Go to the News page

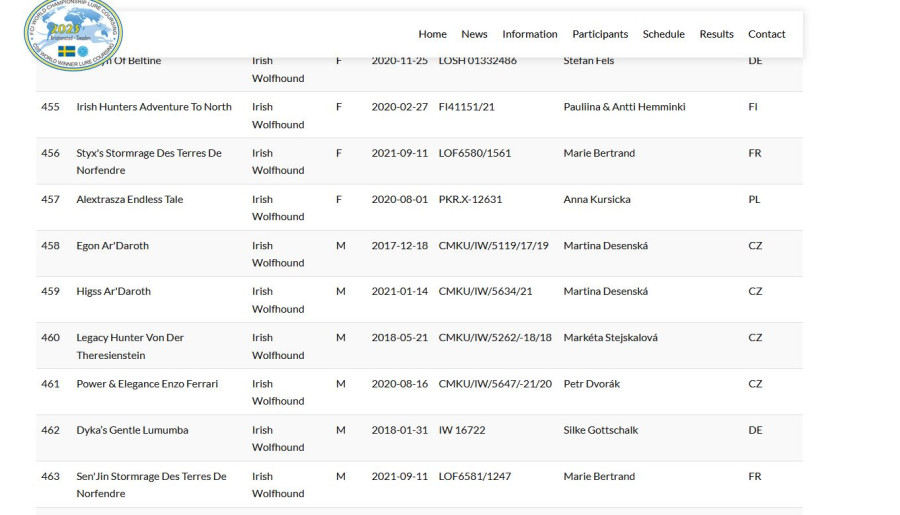(474, 34)
